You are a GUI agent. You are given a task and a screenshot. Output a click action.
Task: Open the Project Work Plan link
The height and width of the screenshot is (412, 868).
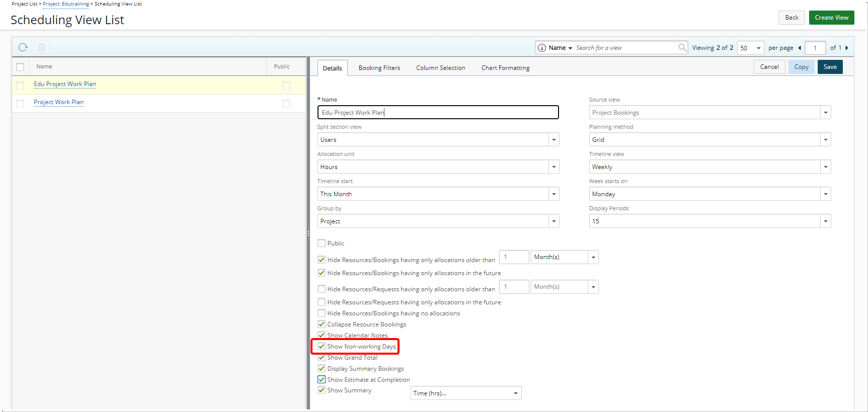[x=58, y=102]
